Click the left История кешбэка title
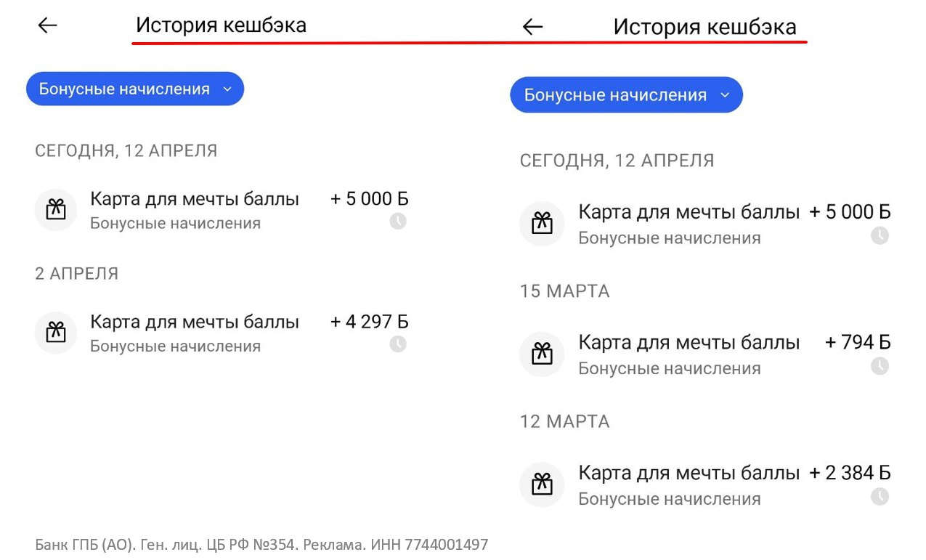Screen dimensions: 926x560 (221, 25)
